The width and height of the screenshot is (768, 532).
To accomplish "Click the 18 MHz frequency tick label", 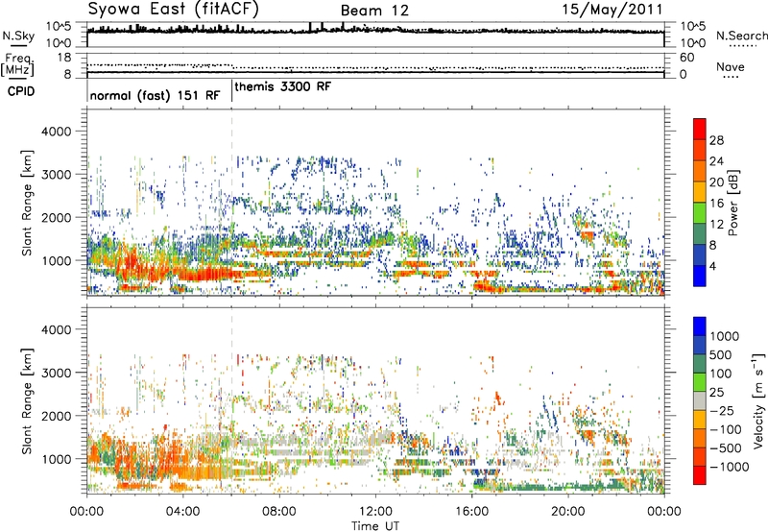I will tap(64, 58).
